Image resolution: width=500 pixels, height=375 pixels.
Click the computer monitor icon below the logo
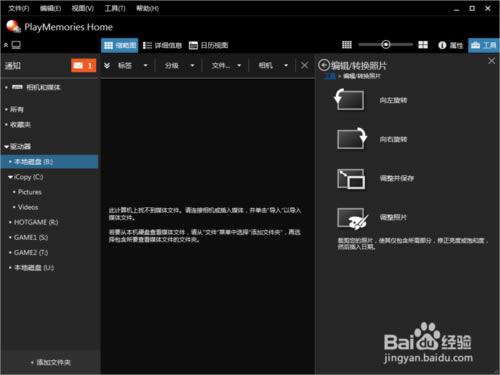pyautogui.click(x=16, y=45)
